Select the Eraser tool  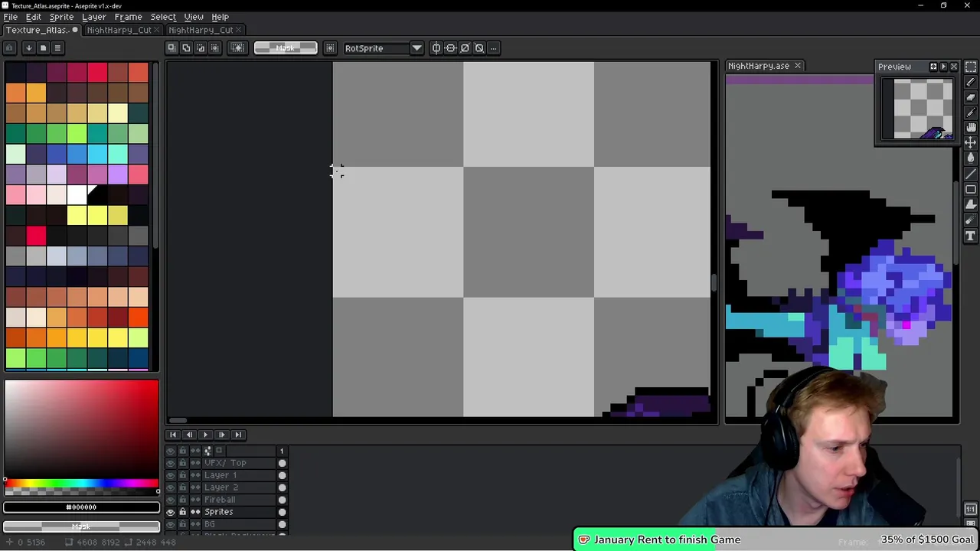(971, 97)
